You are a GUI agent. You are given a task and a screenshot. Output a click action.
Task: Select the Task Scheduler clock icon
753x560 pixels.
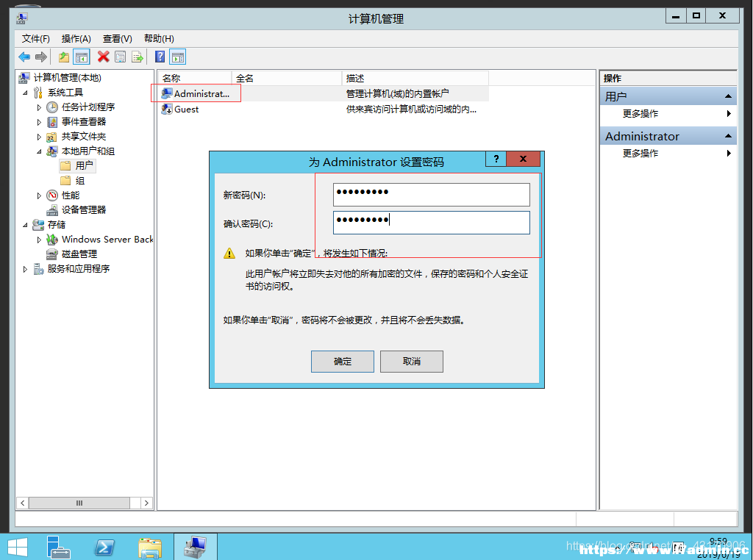coord(52,107)
